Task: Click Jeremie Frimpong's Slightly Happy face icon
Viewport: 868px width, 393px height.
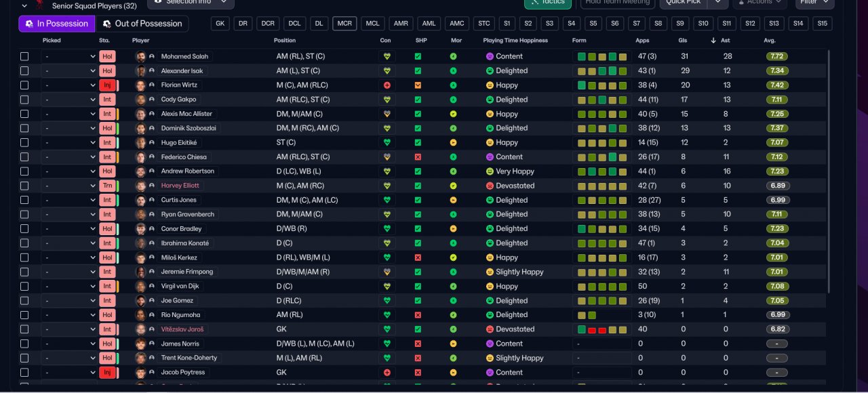Action: (490, 272)
